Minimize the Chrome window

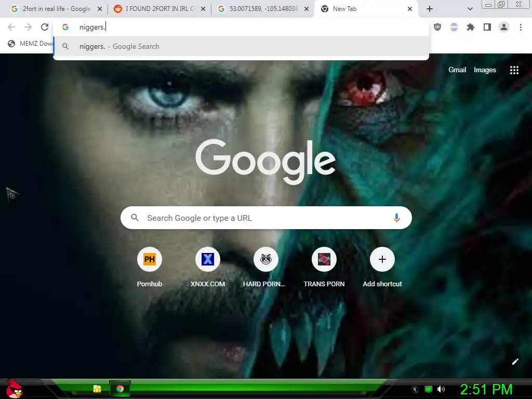(x=488, y=5)
